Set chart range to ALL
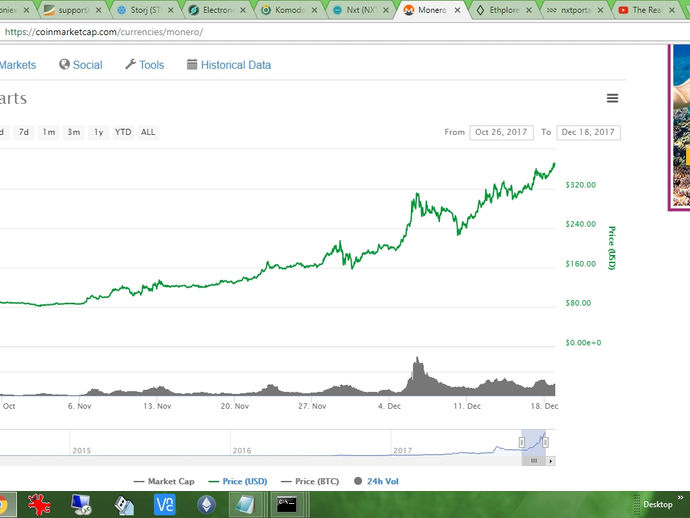Image resolution: width=690 pixels, height=518 pixels. pyautogui.click(x=148, y=132)
